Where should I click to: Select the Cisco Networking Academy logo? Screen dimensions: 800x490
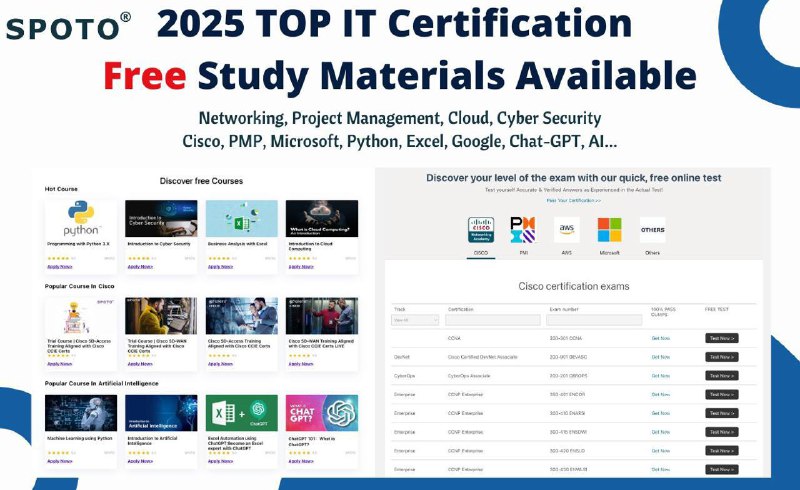point(481,230)
